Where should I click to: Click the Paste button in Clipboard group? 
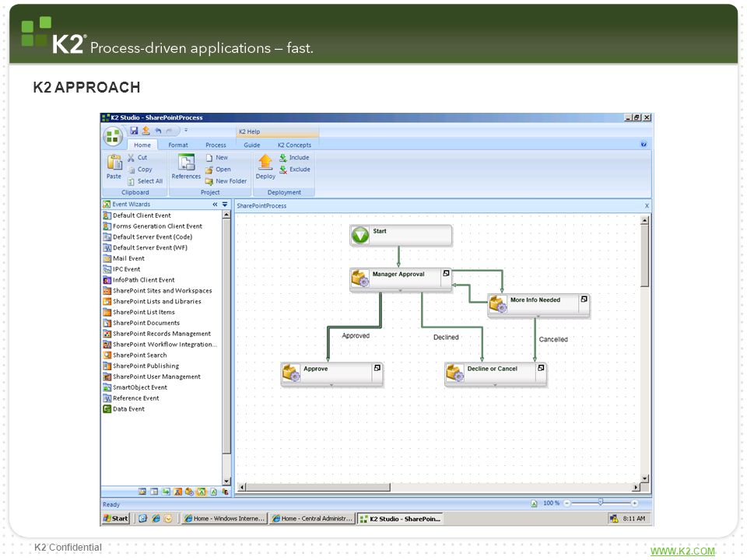(x=114, y=166)
